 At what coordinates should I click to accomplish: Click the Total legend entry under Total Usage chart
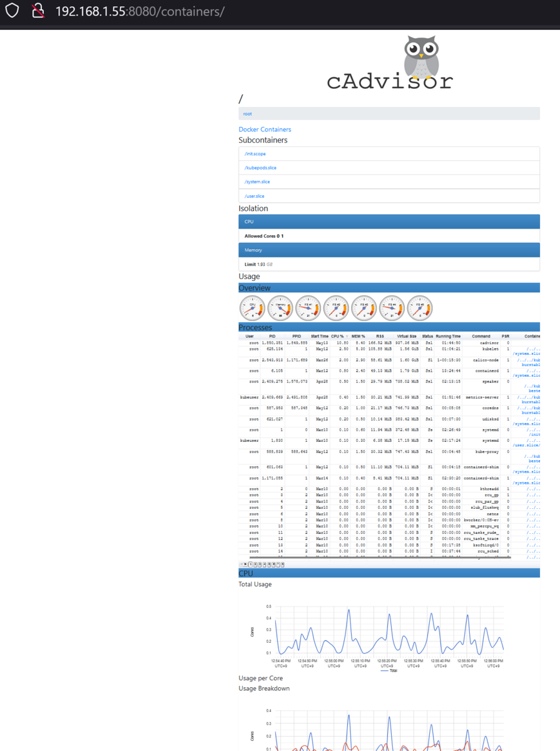(x=389, y=670)
